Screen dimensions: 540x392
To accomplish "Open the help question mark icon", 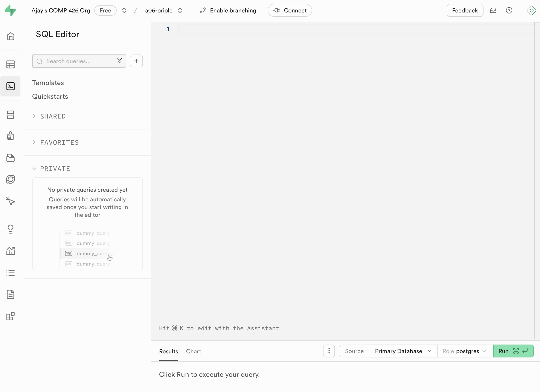I will pyautogui.click(x=509, y=11).
